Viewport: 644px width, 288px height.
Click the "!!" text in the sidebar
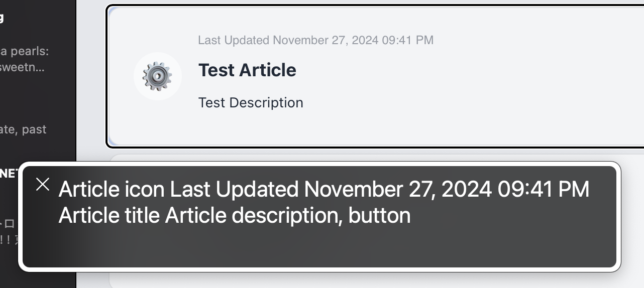(7, 239)
